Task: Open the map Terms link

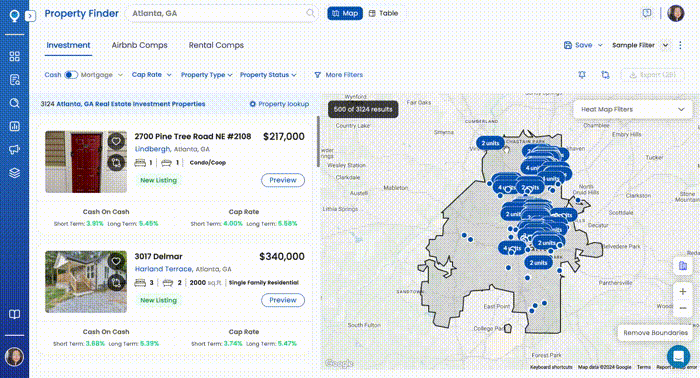Action: (643, 367)
